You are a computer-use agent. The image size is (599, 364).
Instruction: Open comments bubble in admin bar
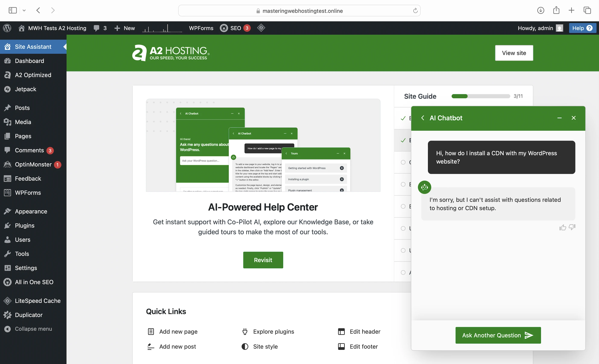click(x=97, y=28)
